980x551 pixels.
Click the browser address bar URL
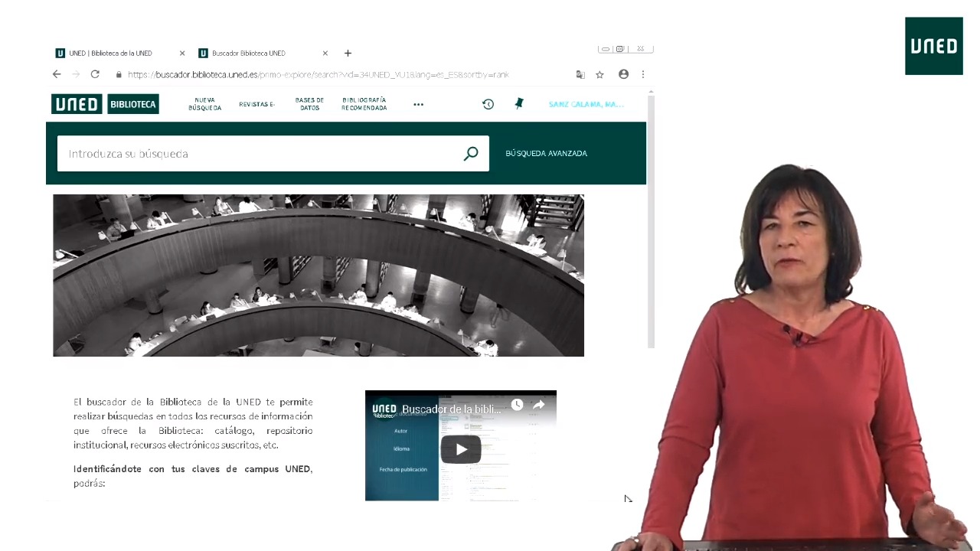[x=318, y=75]
